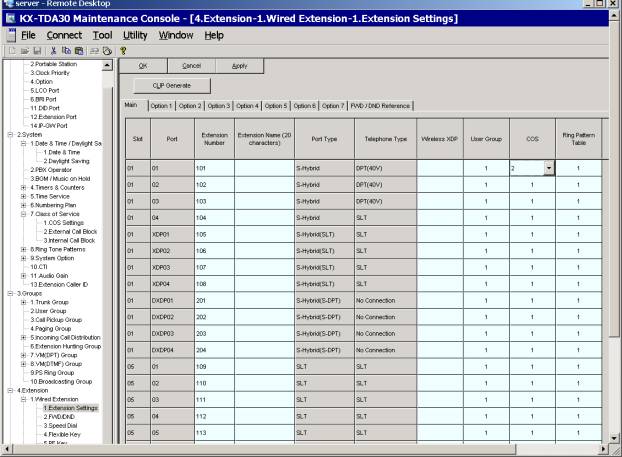Click the Apply button
Image resolution: width=622 pixels, height=457 pixels.
click(x=240, y=64)
